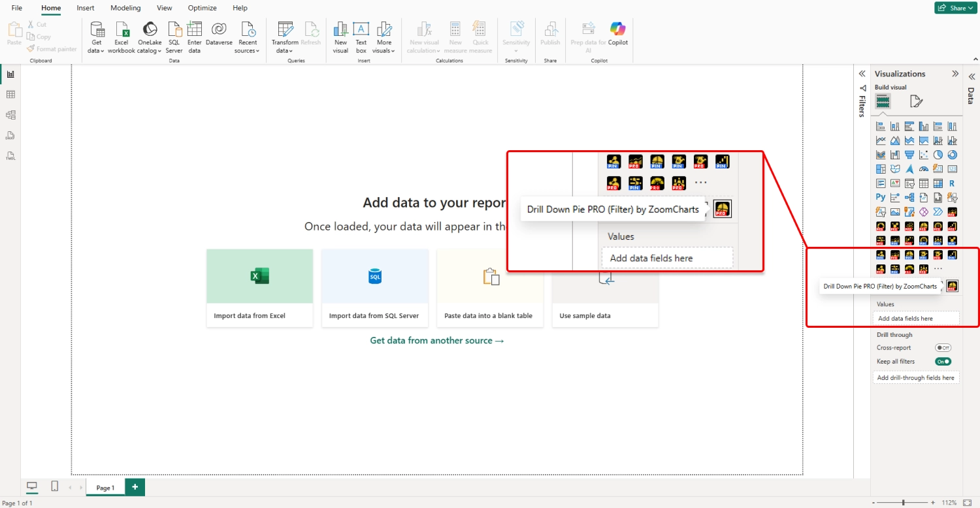
Task: Click the SQL Server data source icon
Action: click(x=174, y=37)
